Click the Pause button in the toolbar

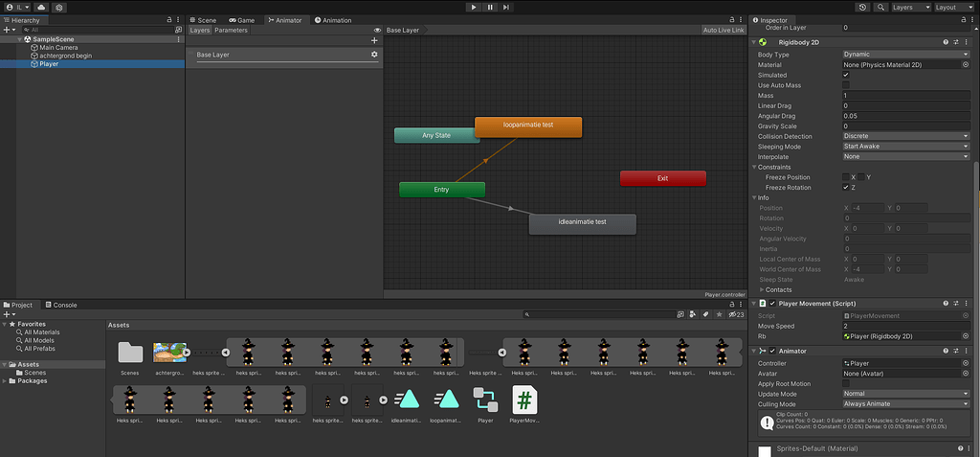click(490, 7)
